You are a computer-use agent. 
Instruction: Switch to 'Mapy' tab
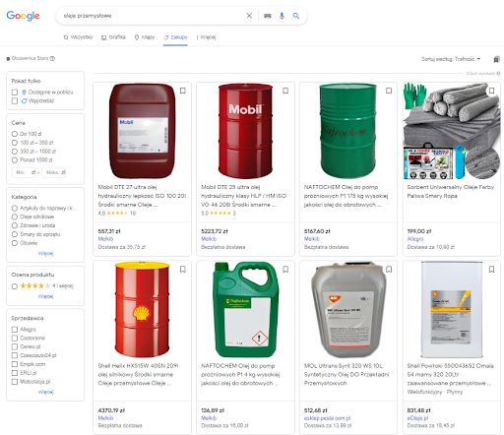click(x=145, y=37)
